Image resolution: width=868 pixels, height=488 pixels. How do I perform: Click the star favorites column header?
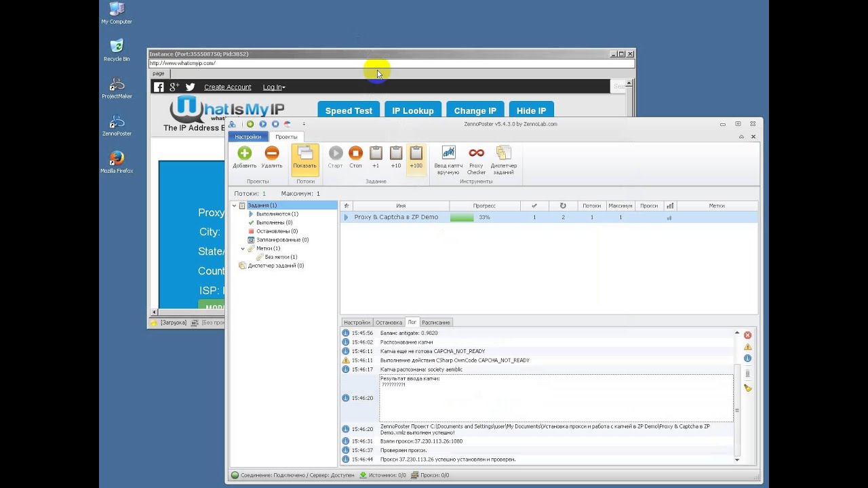[x=347, y=206]
